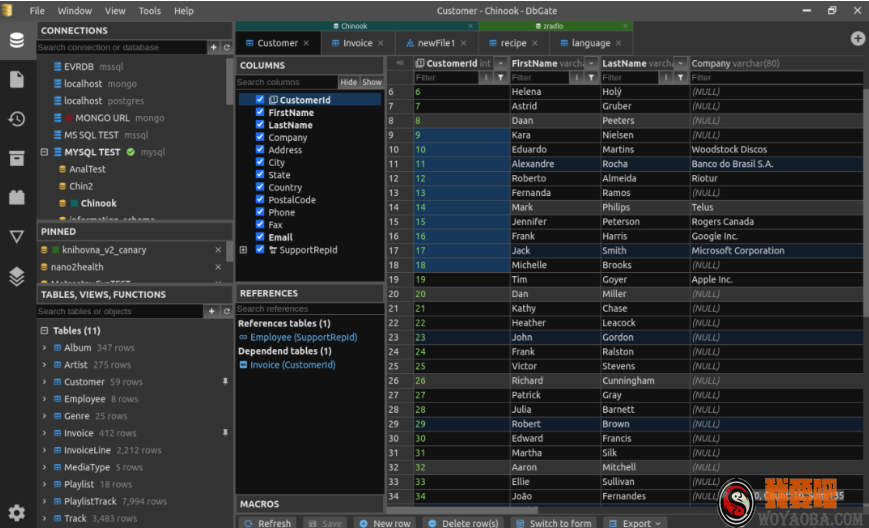Open the plugins sidebar icon
The height and width of the screenshot is (528, 869).
[16, 197]
